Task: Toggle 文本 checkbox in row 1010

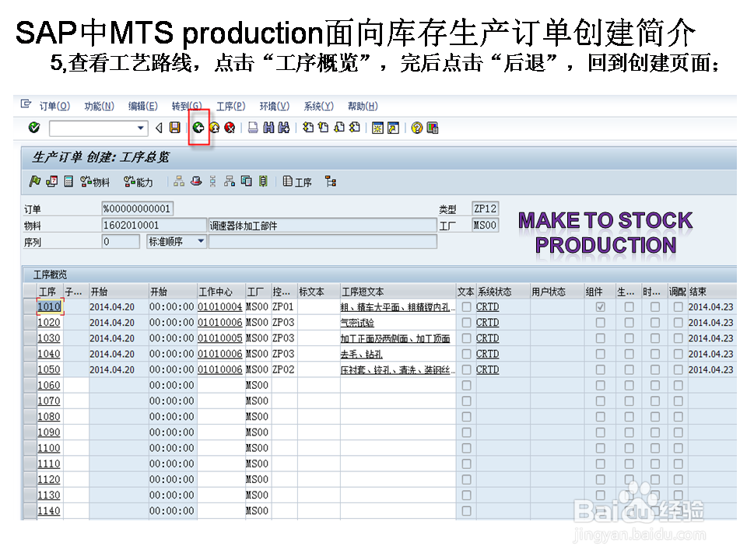Action: click(467, 307)
